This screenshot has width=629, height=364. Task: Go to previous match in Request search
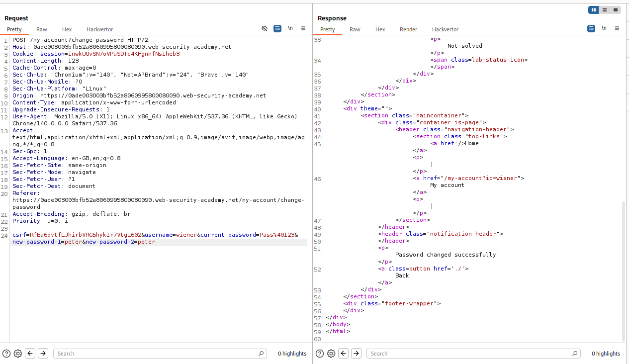(30, 354)
